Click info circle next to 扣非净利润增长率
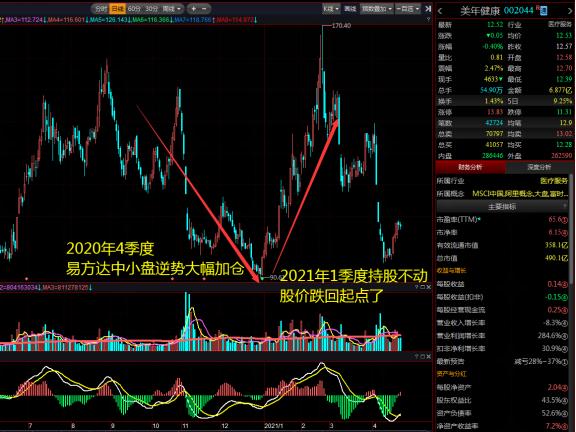This screenshot has width=576, height=432. coord(565,348)
